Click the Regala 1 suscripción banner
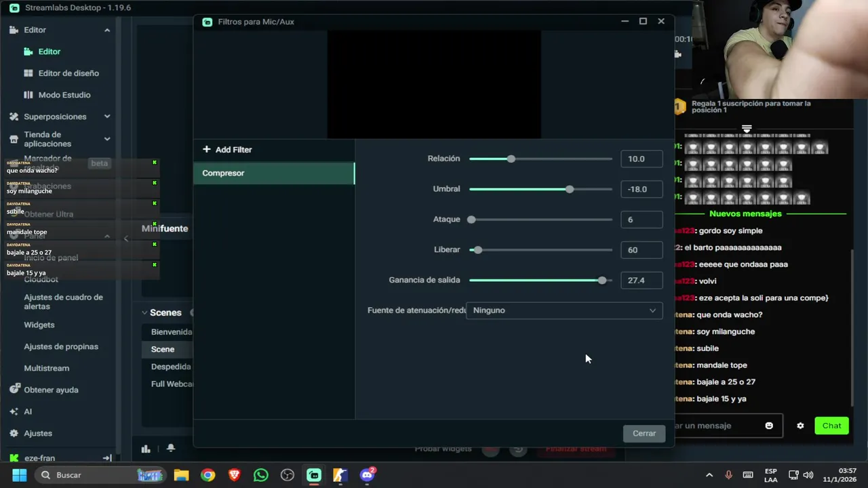The height and width of the screenshot is (488, 868). [x=751, y=106]
